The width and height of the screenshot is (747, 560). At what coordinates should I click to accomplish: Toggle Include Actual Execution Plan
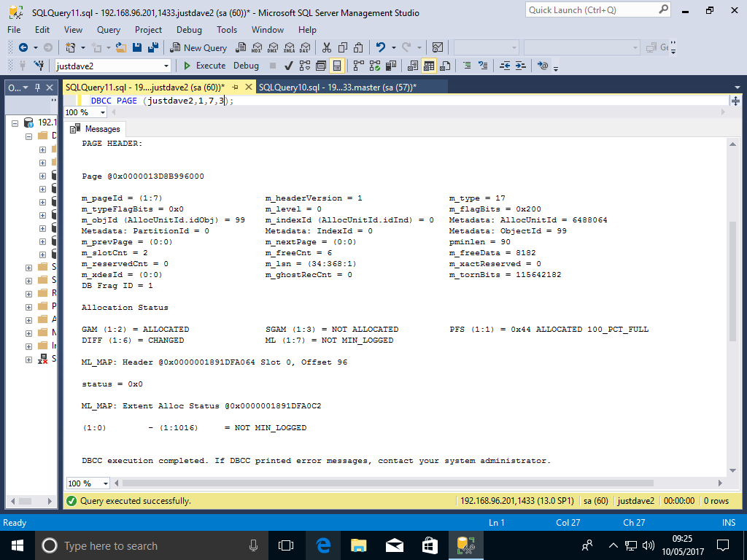[358, 66]
